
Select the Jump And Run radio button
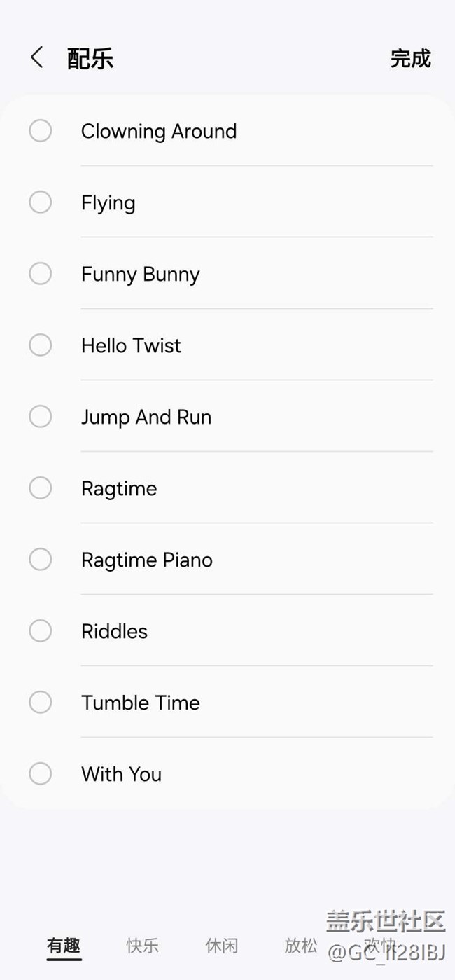41,417
